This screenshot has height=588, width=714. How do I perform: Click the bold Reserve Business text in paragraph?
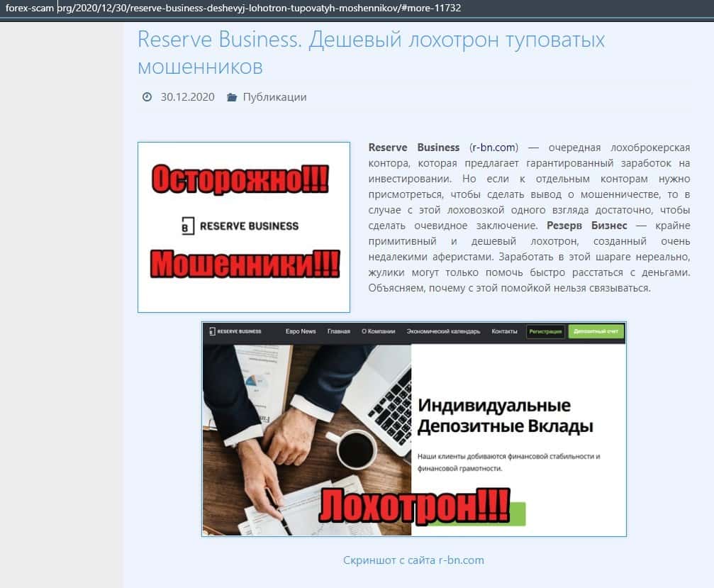coord(414,148)
